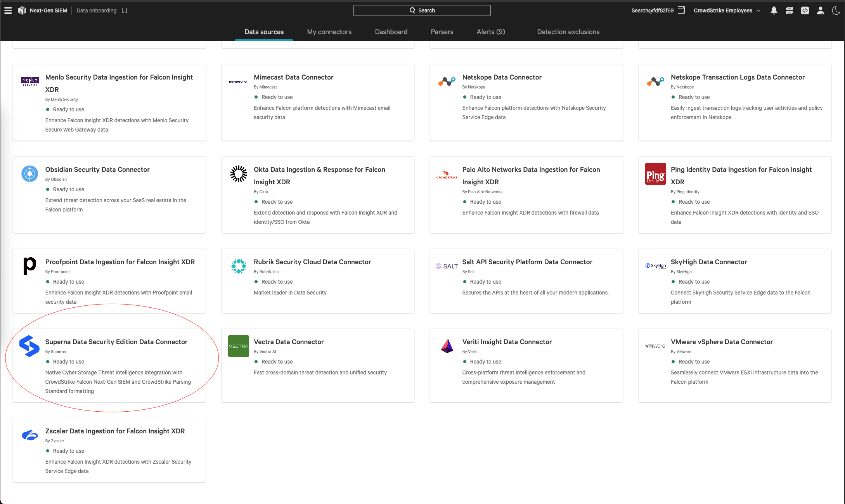Open Okta Data Ingestion & Response title
This screenshot has height=504, width=845.
pyautogui.click(x=319, y=176)
